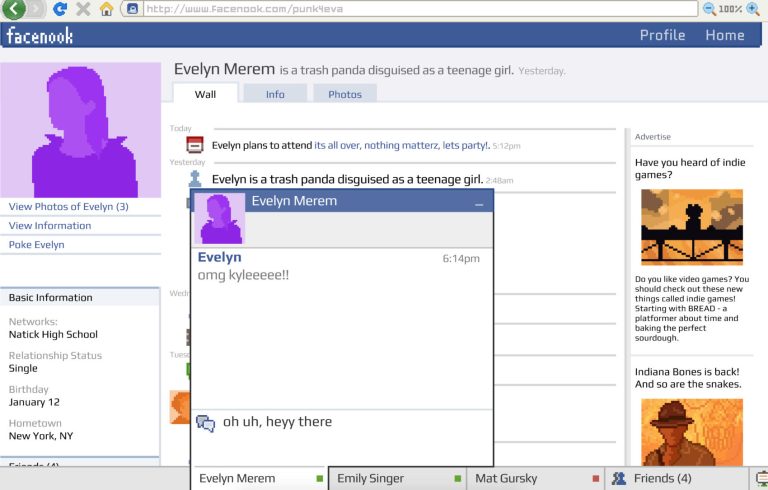Image resolution: width=768 pixels, height=490 pixels.
Task: Stop page loading with X icon
Action: pyautogui.click(x=83, y=9)
